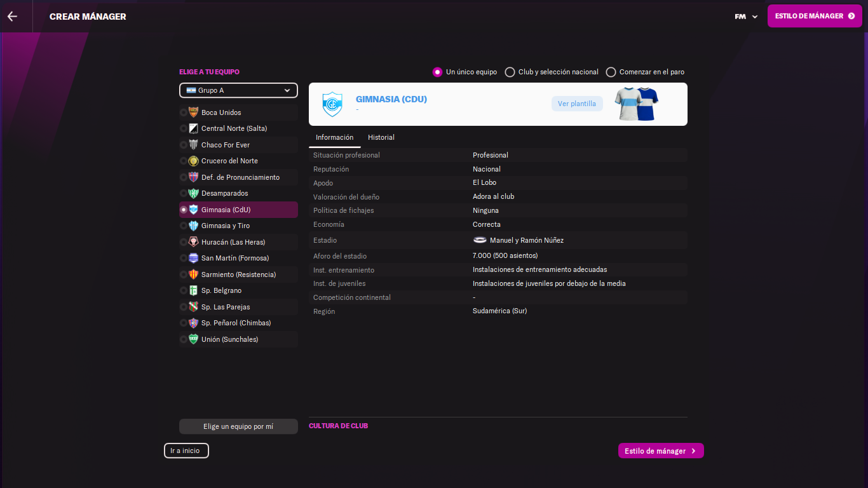Select Gimnasia y Tiro radio button
Screen dimensions: 868x488
(x=184, y=226)
